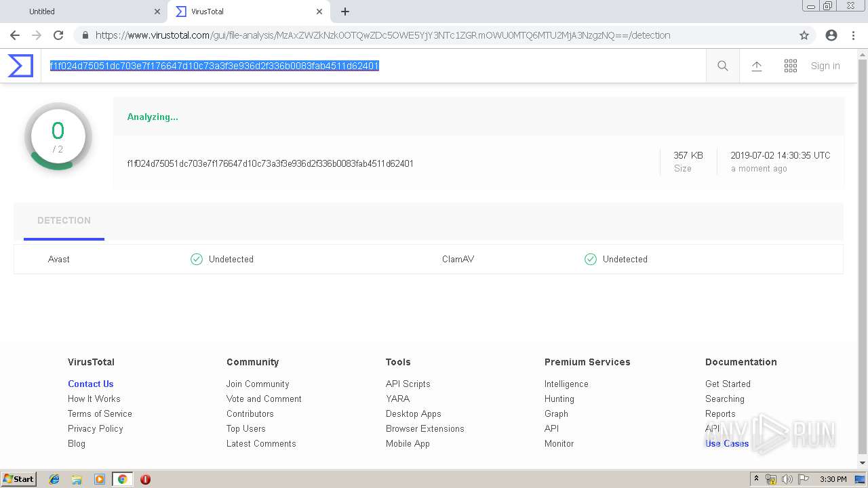The image size is (868, 488).
Task: Bookmark this page with the star icon
Action: coord(804,35)
